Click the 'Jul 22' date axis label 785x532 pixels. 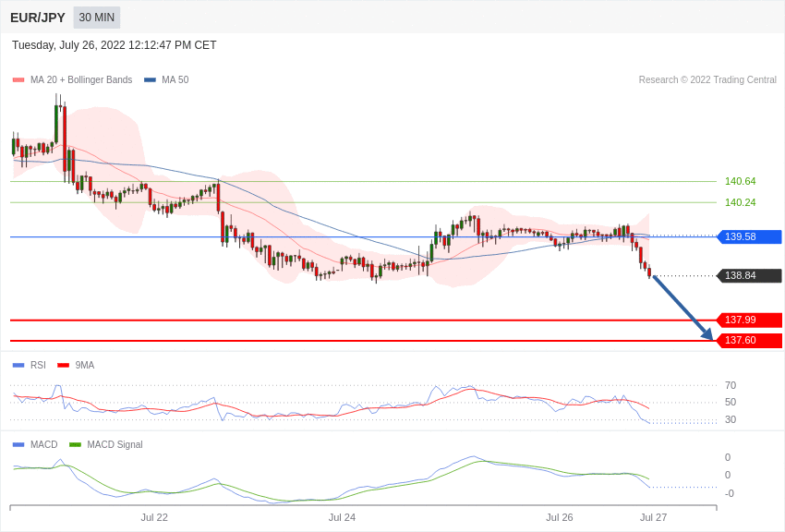point(154,517)
